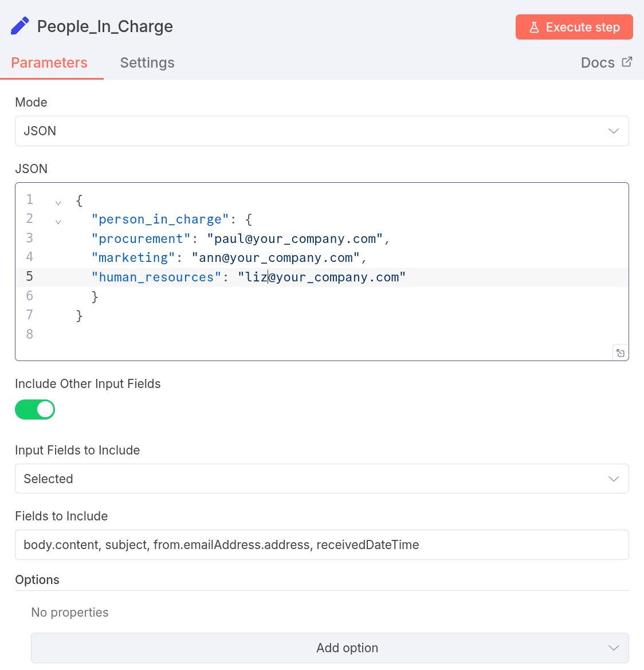Click the human_resources key in JSON editor
Viewport: 644px width, 670px height.
[156, 277]
